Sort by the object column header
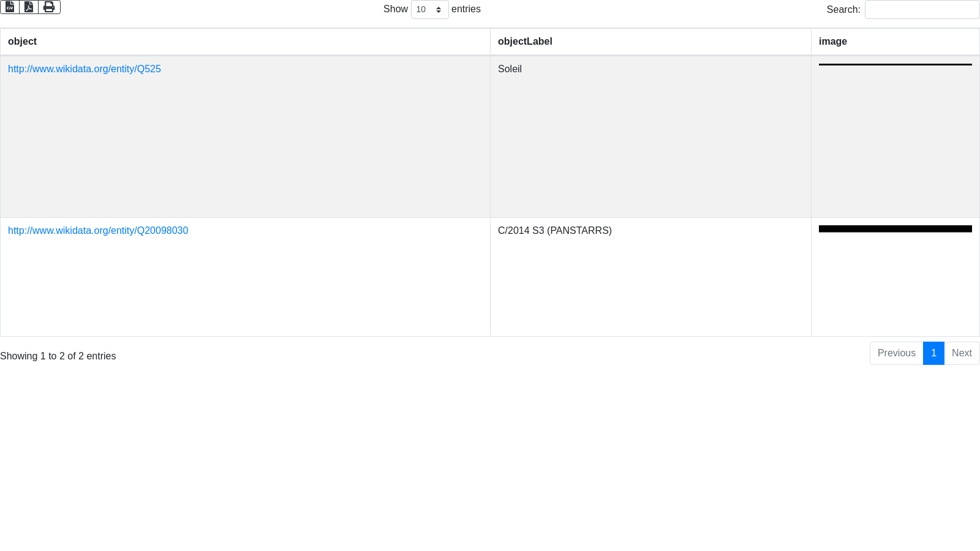 23,42
